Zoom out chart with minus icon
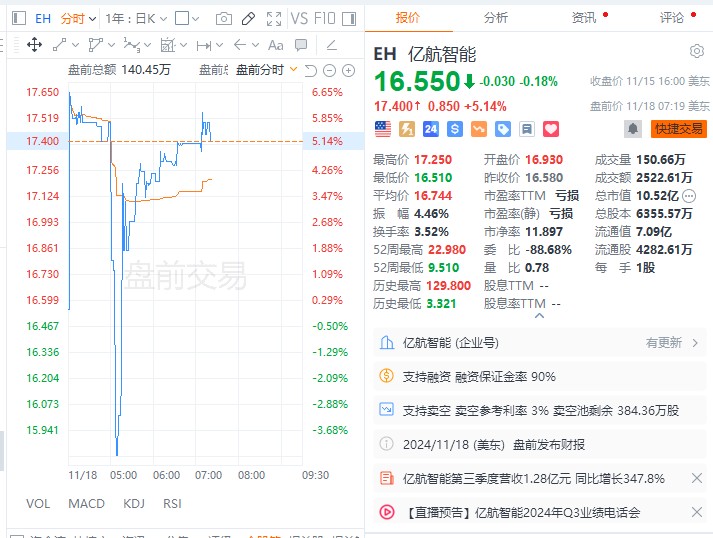The image size is (713, 538). point(329,70)
